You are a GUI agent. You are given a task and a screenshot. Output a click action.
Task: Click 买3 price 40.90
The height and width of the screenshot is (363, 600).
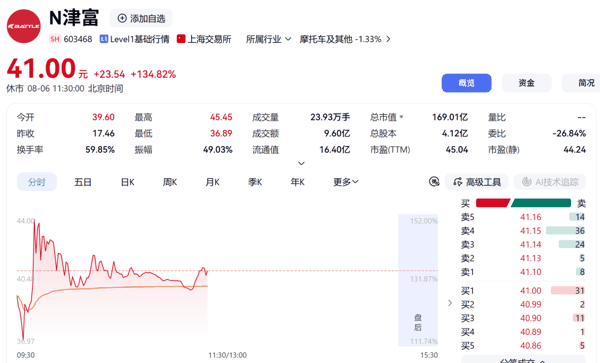pyautogui.click(x=531, y=318)
